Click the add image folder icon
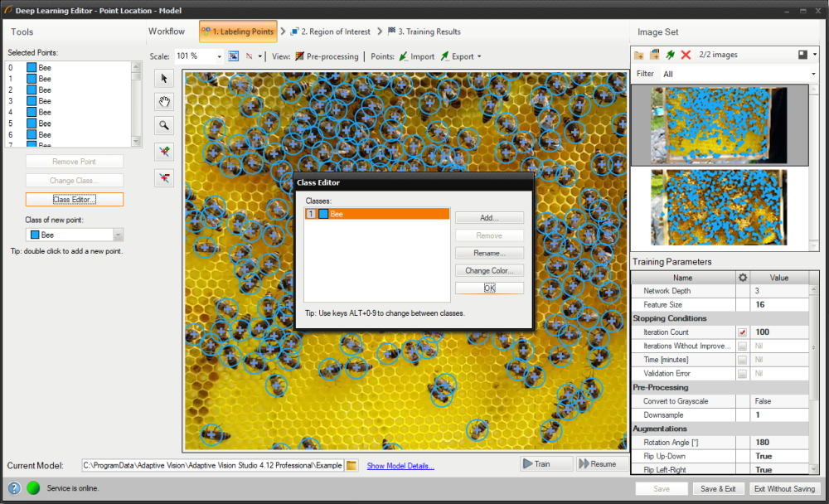Image resolution: width=829 pixels, height=504 pixels. (639, 55)
